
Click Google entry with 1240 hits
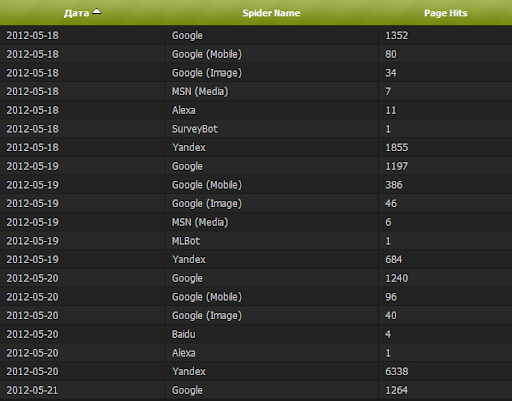(x=187, y=278)
